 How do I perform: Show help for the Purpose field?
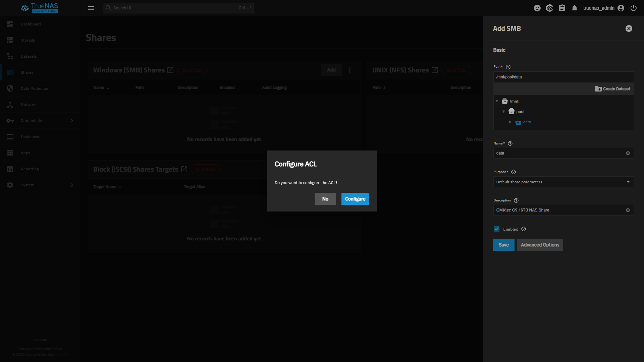point(514,172)
